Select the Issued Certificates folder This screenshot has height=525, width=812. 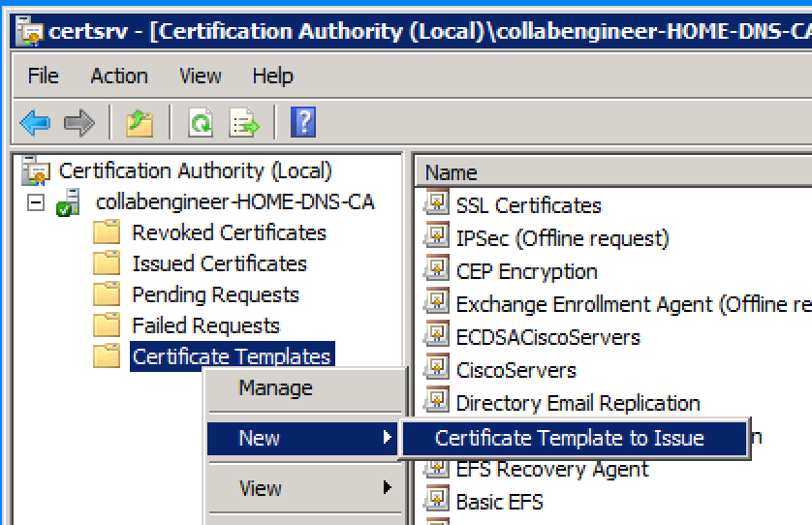(x=219, y=263)
